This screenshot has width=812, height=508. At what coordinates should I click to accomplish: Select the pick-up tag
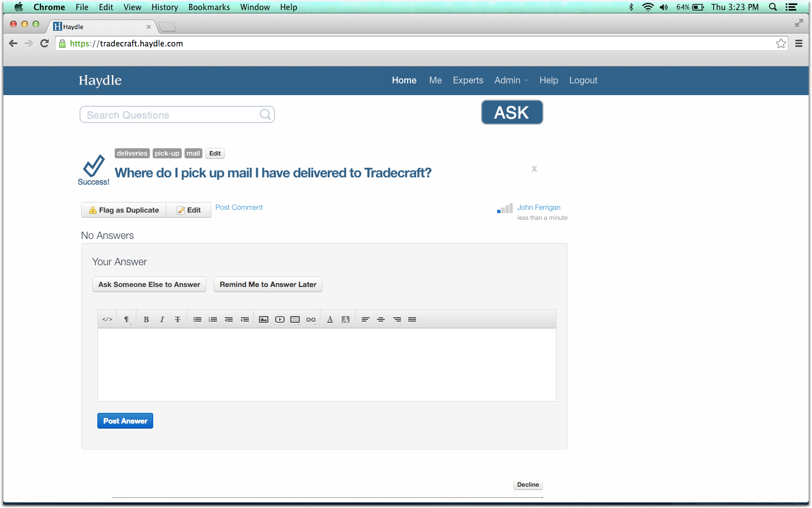[167, 153]
